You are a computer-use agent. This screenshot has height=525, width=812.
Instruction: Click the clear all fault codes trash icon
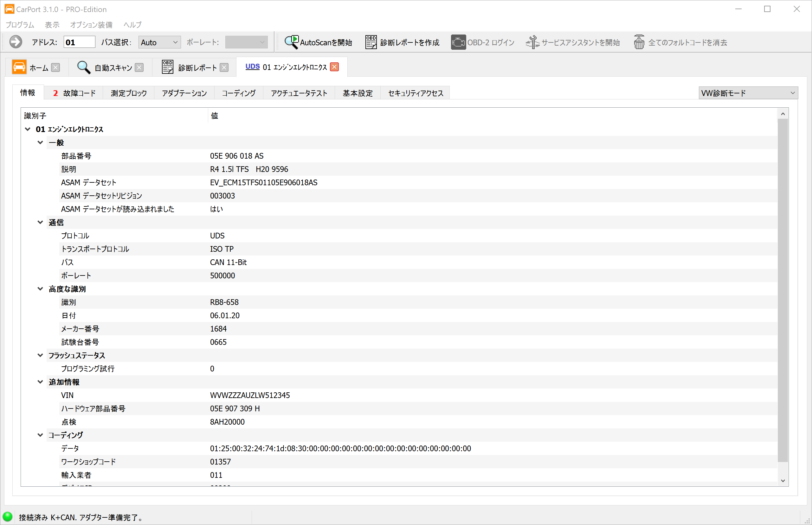pos(639,42)
